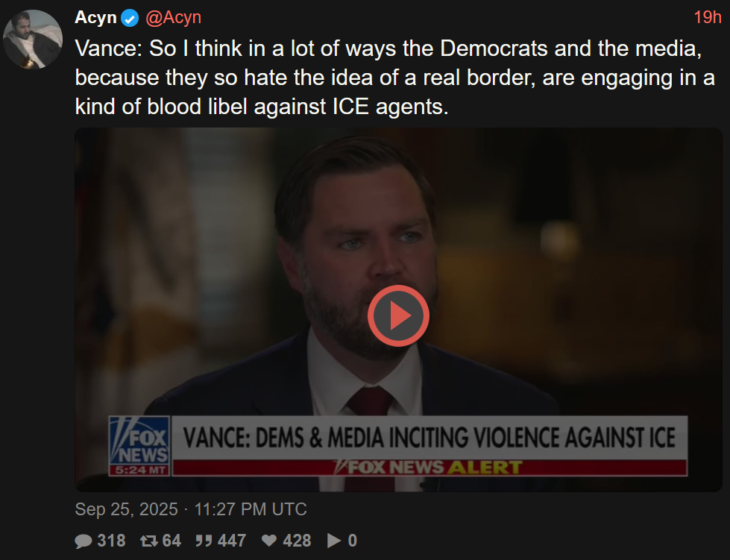Click the views play triangle icon
The image size is (730, 560).
pos(335,541)
